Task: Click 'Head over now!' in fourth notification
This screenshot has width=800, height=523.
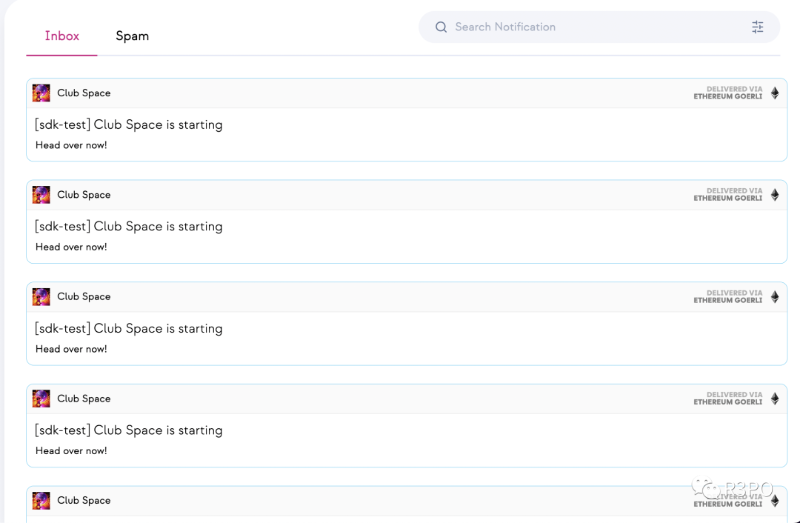Action: pyautogui.click(x=71, y=451)
